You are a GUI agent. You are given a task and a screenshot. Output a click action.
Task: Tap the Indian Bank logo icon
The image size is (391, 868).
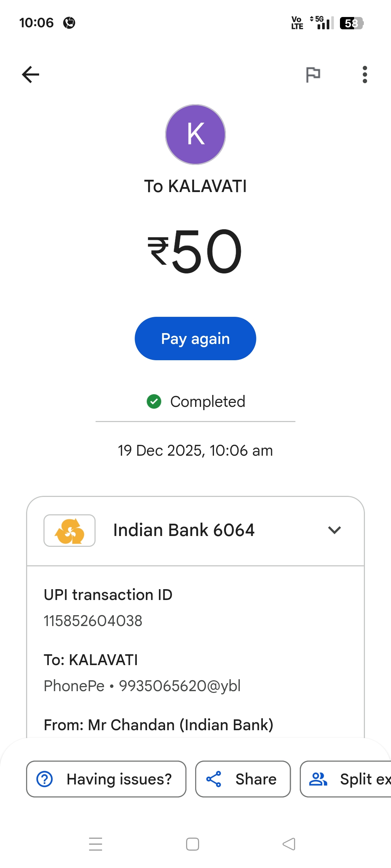pyautogui.click(x=70, y=531)
